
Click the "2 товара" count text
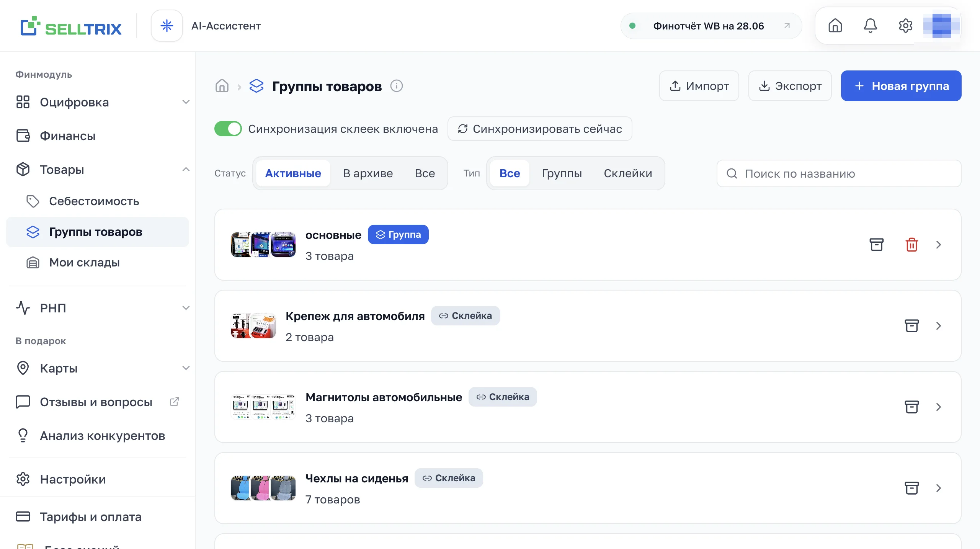click(310, 337)
